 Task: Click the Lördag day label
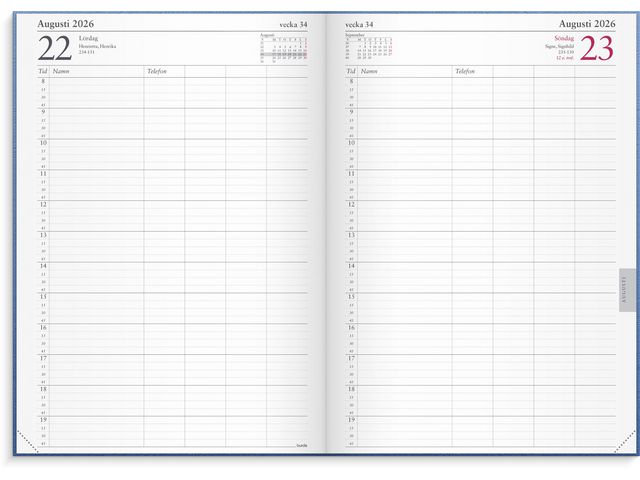click(x=89, y=38)
